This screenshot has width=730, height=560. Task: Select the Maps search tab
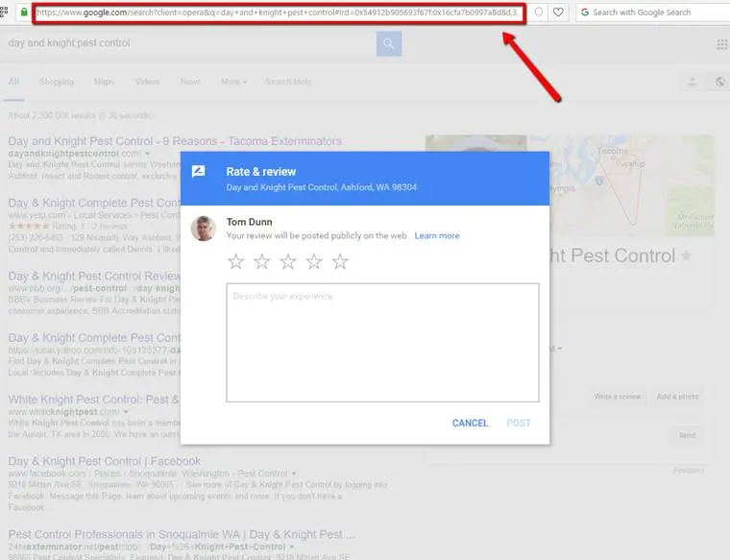pos(104,82)
